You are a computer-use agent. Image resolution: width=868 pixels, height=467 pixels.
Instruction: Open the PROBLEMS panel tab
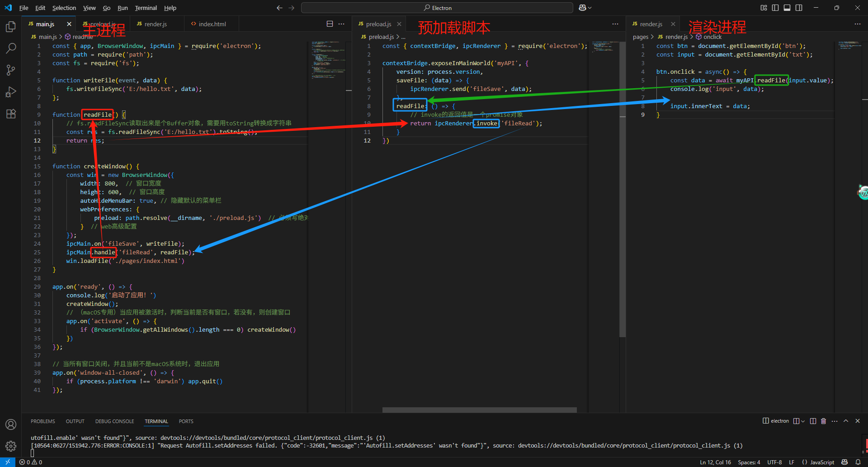point(43,421)
